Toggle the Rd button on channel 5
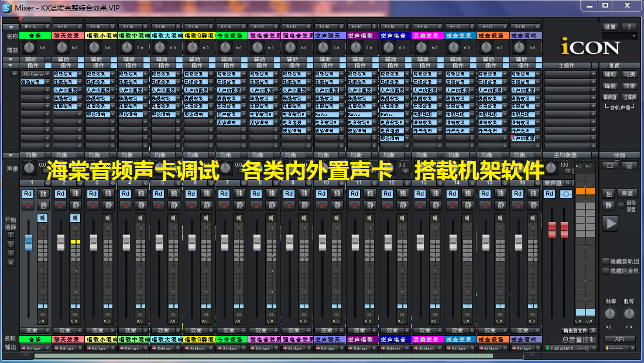Image resolution: width=644 pixels, height=363 pixels. click(159, 194)
